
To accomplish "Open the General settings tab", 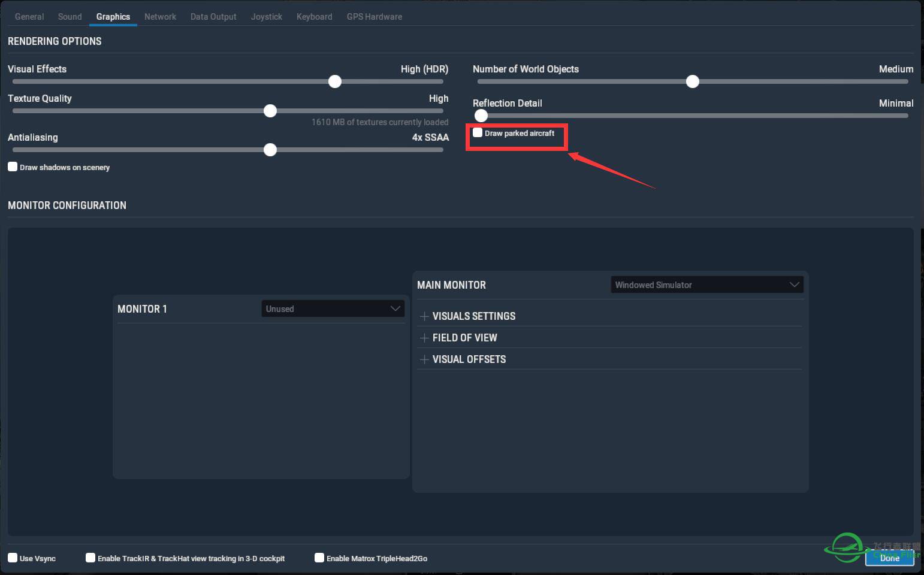I will [x=29, y=17].
